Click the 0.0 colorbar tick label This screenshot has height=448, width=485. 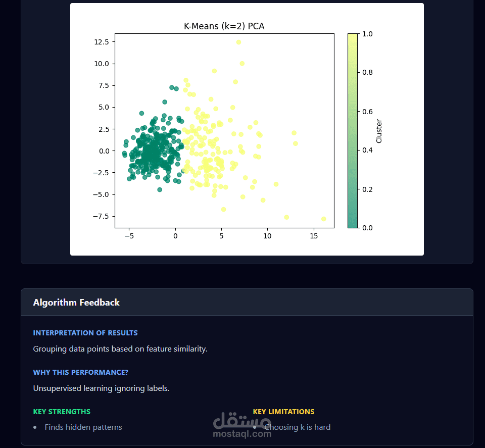point(368,228)
